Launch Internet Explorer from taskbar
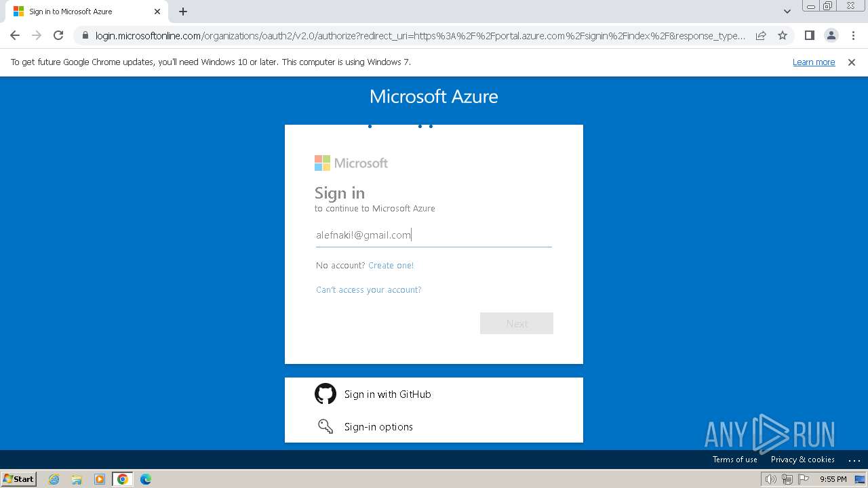 (54, 479)
